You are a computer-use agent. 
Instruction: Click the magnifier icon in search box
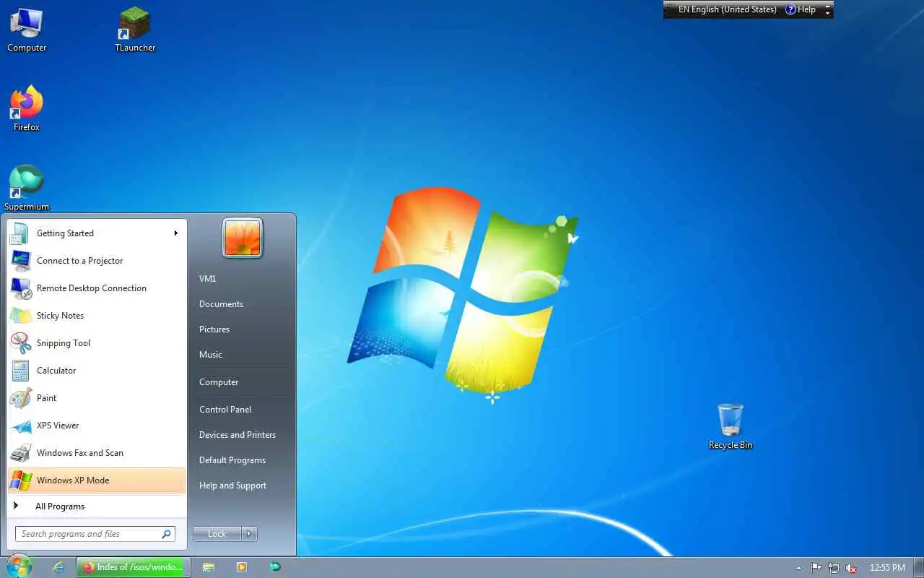[x=167, y=534]
